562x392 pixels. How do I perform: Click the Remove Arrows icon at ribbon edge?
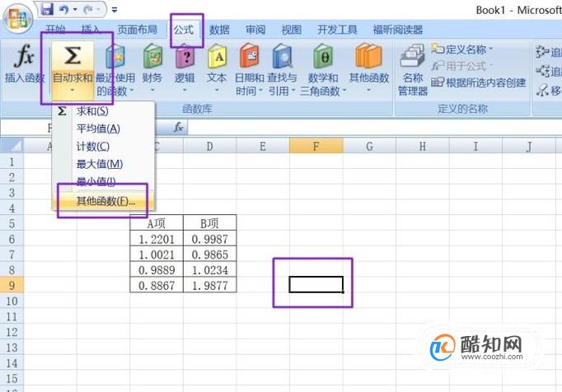543,90
